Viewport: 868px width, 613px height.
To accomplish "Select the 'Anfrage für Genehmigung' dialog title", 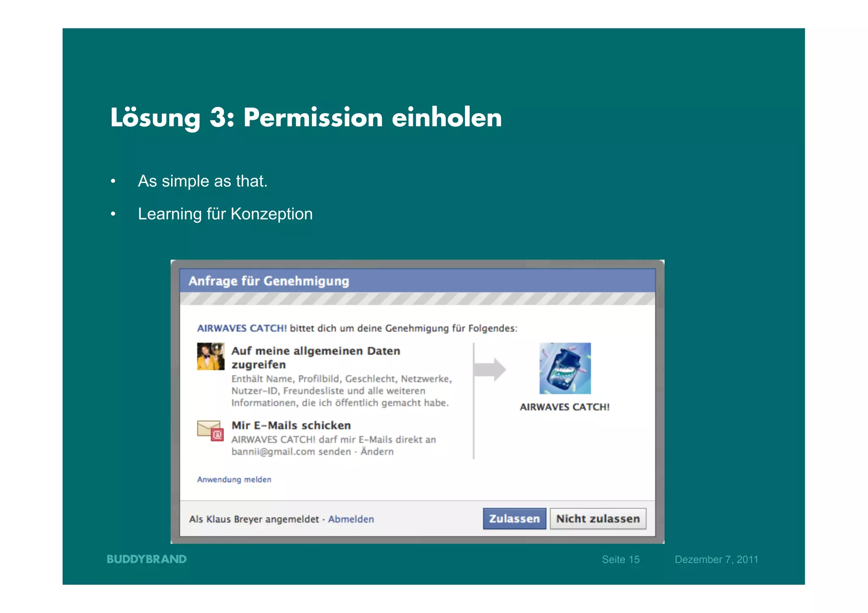I will (x=269, y=281).
